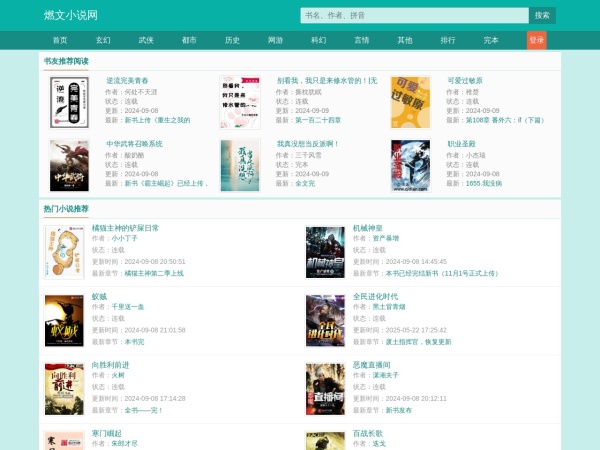
Task: Click the orange 登录 login button
Action: click(536, 40)
